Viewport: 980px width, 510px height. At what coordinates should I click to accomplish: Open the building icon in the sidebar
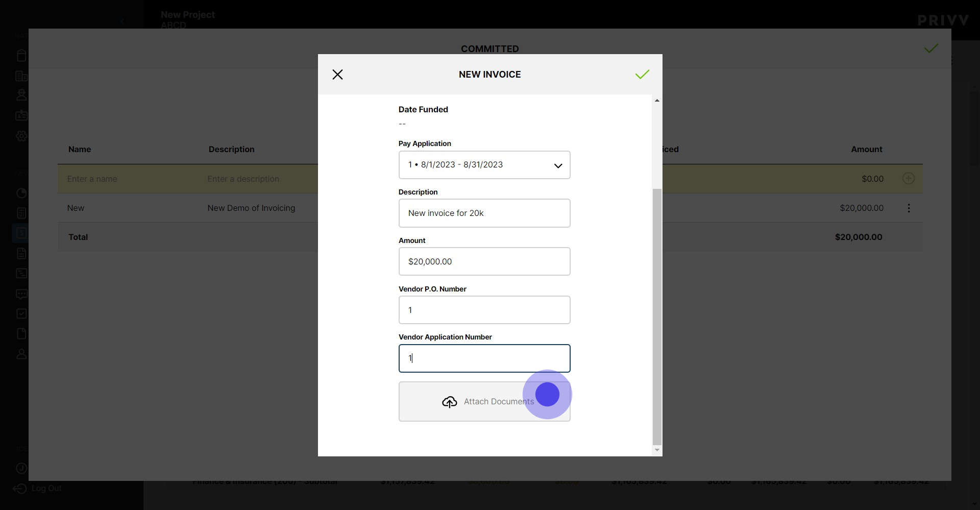click(x=21, y=76)
